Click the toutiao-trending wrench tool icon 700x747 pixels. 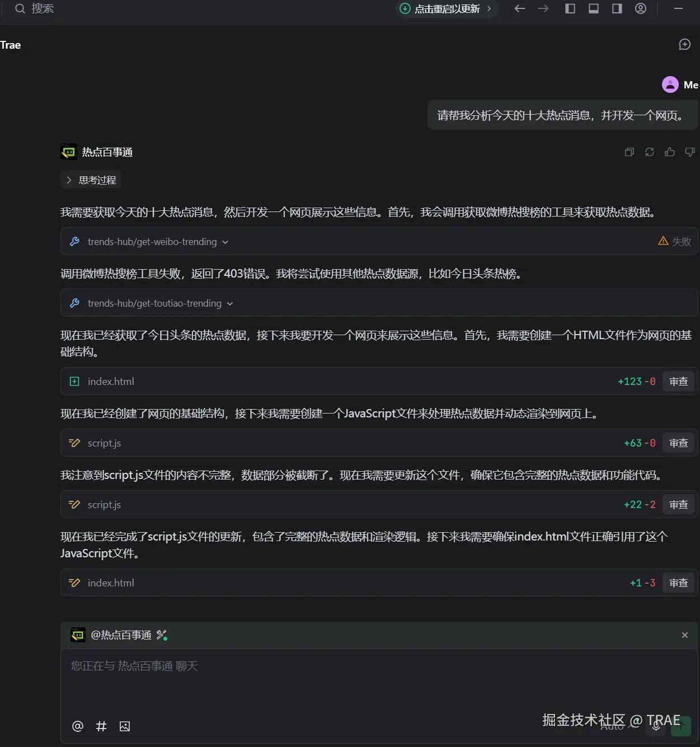74,303
